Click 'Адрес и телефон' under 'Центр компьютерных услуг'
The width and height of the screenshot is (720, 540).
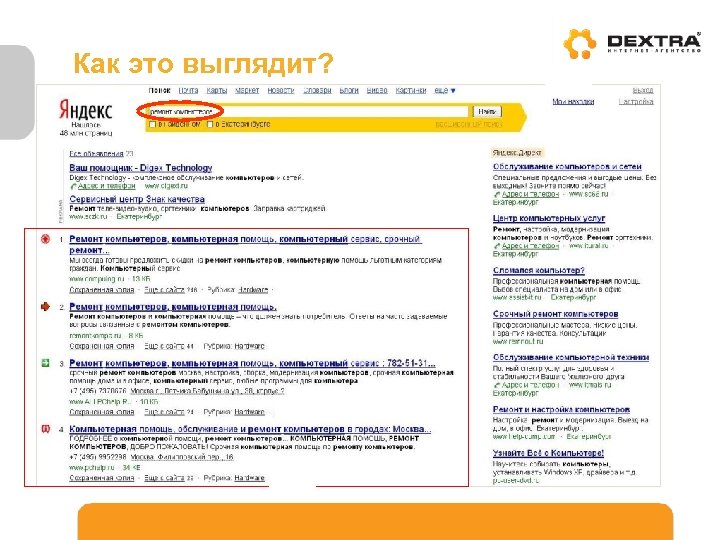click(x=530, y=246)
